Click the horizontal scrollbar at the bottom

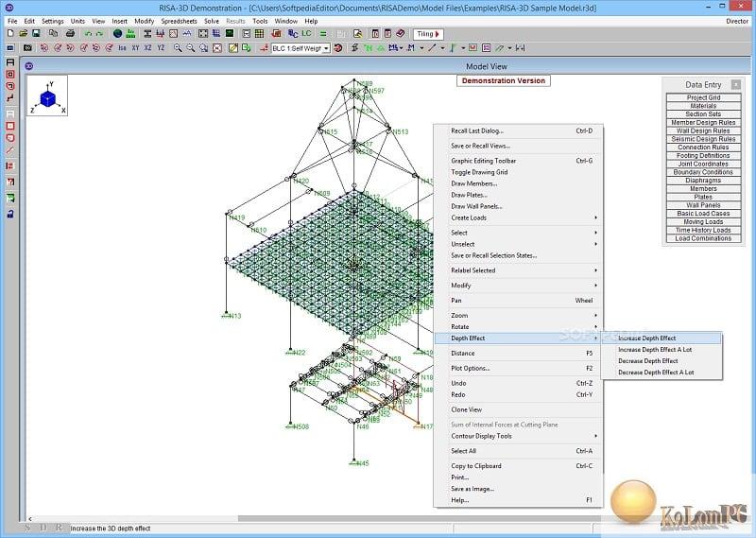click(420, 519)
